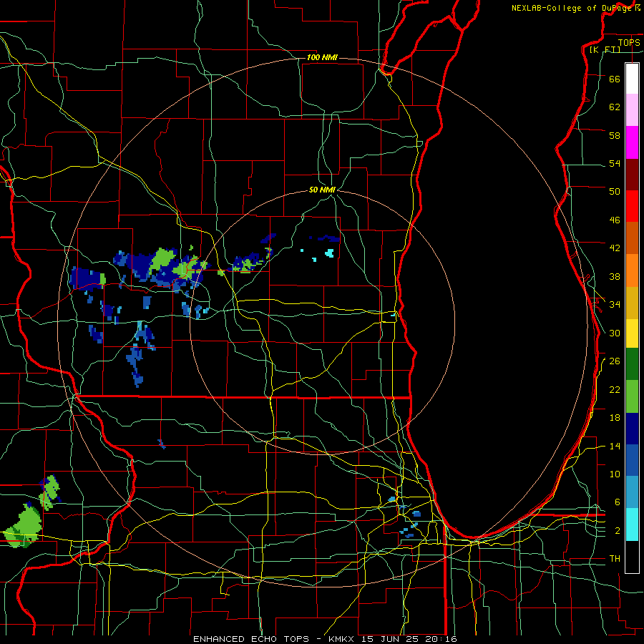
Task: Click the "38" scale value
Action: (x=615, y=276)
